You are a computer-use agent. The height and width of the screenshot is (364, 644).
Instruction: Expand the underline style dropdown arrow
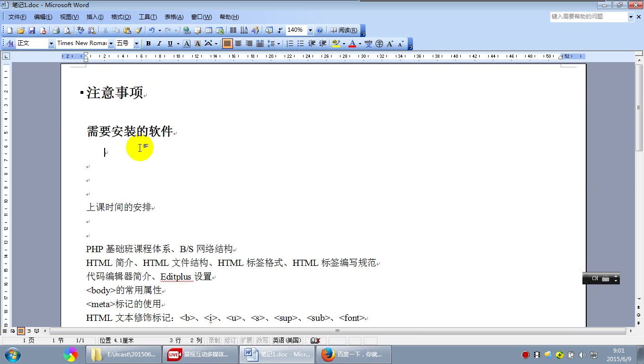(x=178, y=44)
